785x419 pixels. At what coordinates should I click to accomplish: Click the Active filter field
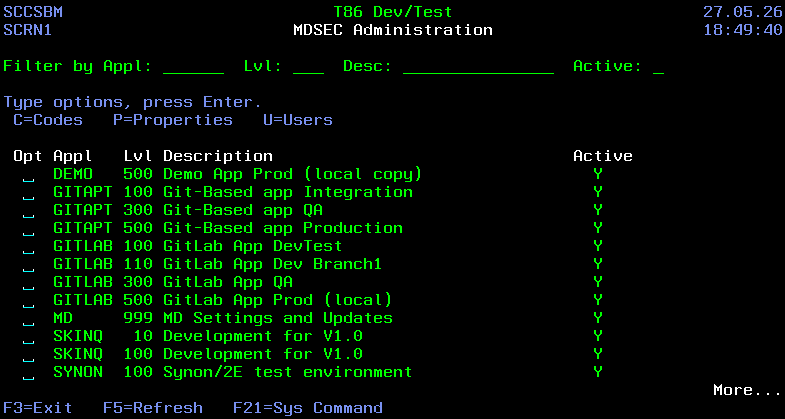[658, 67]
